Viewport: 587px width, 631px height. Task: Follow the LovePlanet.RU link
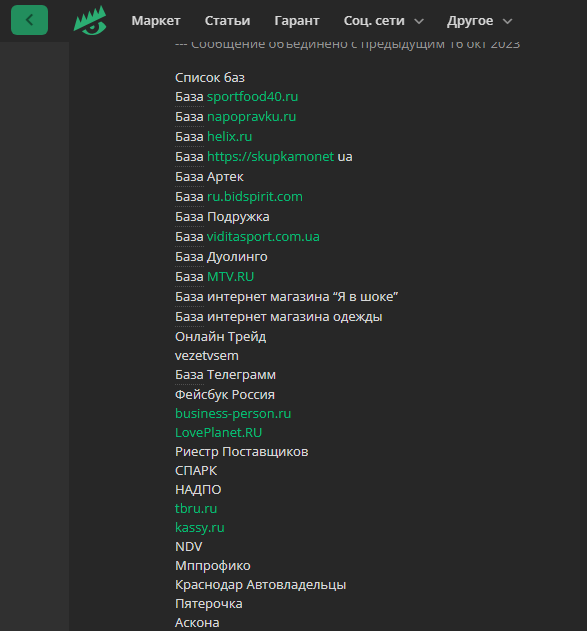[x=218, y=433]
